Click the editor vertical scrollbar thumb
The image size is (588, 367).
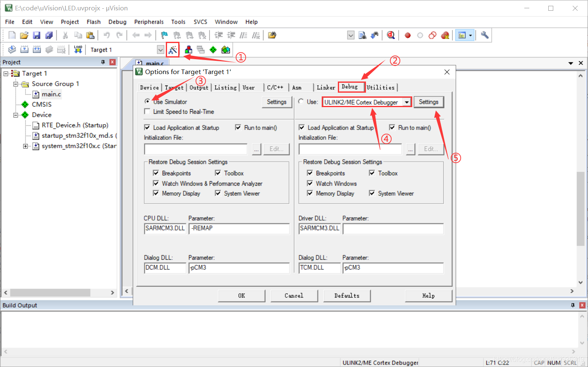581,209
